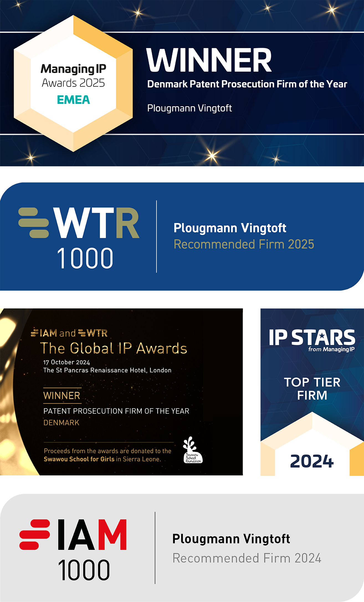
Task: Click the IAM 1000 logo
Action: [x=73, y=550]
